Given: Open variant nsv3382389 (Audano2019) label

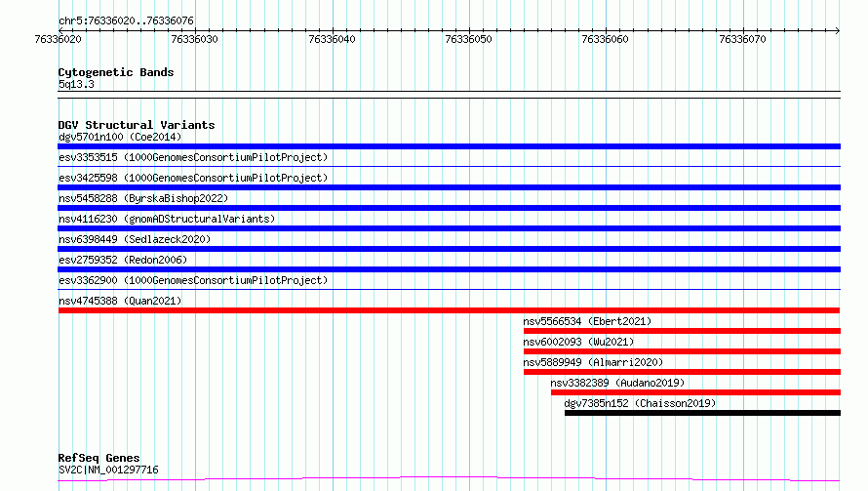Looking at the screenshot, I should coord(617,383).
